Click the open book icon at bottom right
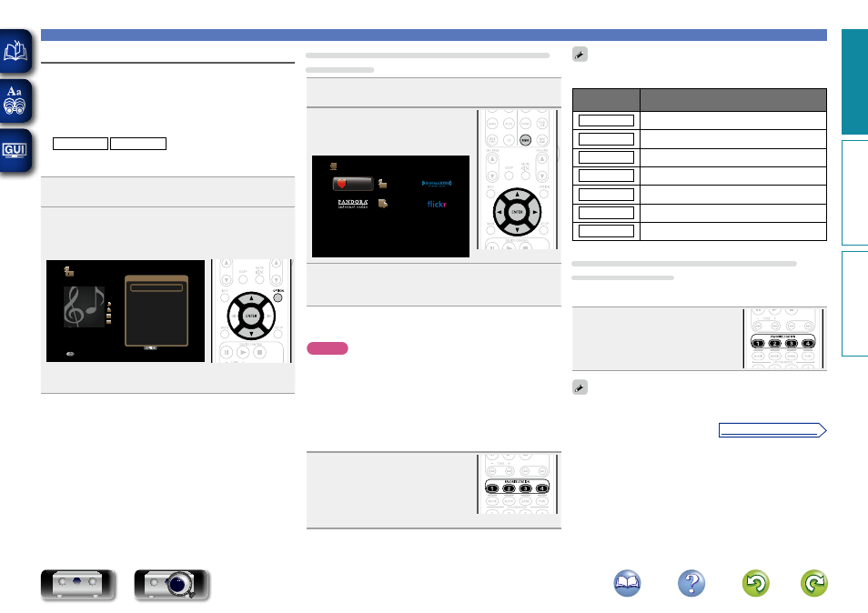Image resolution: width=868 pixels, height=613 pixels. [629, 583]
